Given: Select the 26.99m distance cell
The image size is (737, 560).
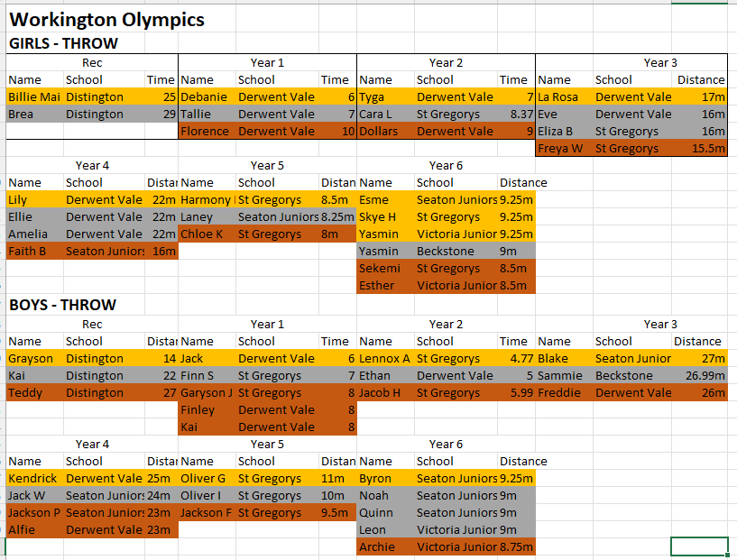Looking at the screenshot, I should [699, 375].
